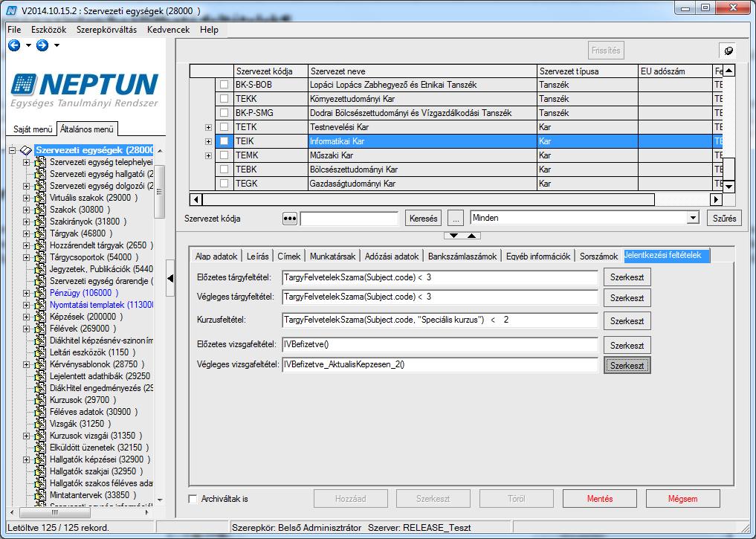
Task: Click the Kérvénysablonok (28750) node icon
Action: [x=40, y=364]
